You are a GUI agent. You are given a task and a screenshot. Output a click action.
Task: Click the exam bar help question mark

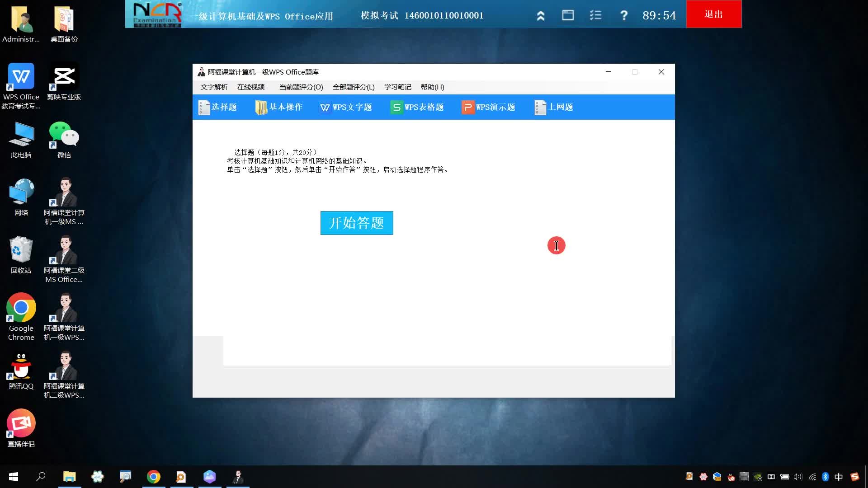[x=624, y=15]
